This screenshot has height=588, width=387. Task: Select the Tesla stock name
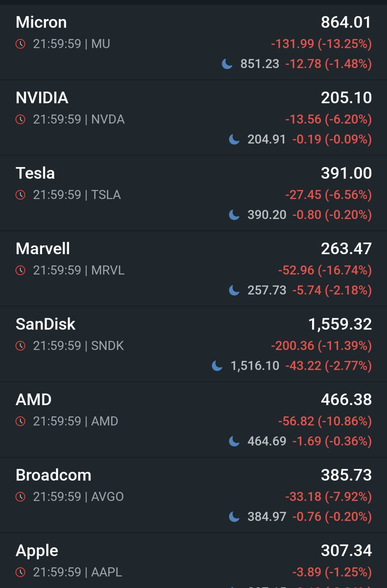click(35, 173)
